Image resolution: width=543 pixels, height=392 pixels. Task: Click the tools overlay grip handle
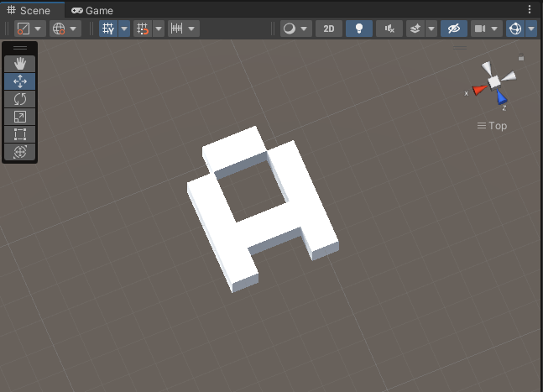pos(20,48)
